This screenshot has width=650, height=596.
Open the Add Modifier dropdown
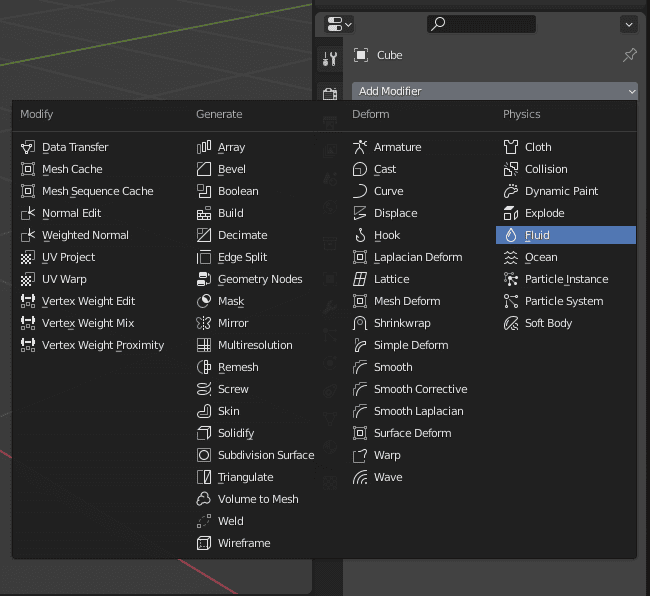tap(495, 91)
